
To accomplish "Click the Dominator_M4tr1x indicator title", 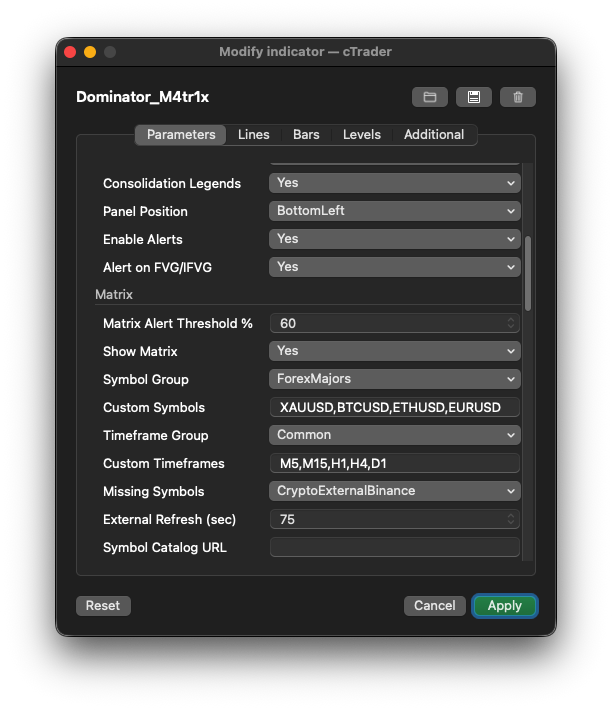I will coord(143,97).
